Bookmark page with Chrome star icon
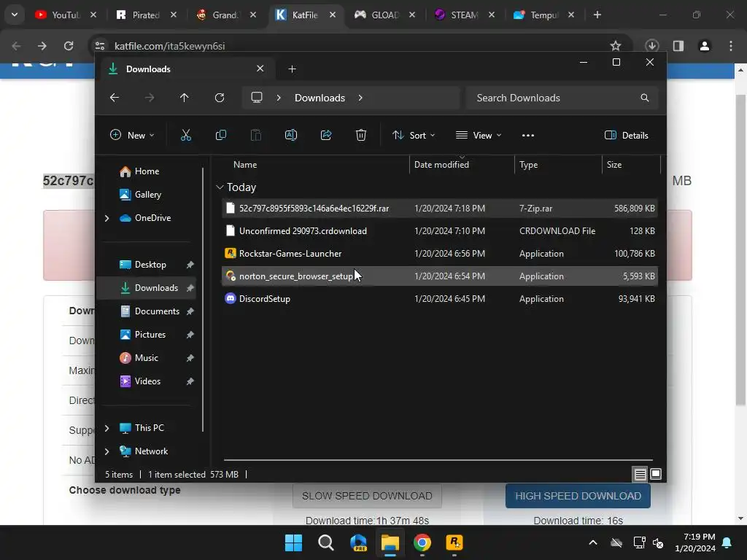The image size is (747, 560). [x=616, y=46]
